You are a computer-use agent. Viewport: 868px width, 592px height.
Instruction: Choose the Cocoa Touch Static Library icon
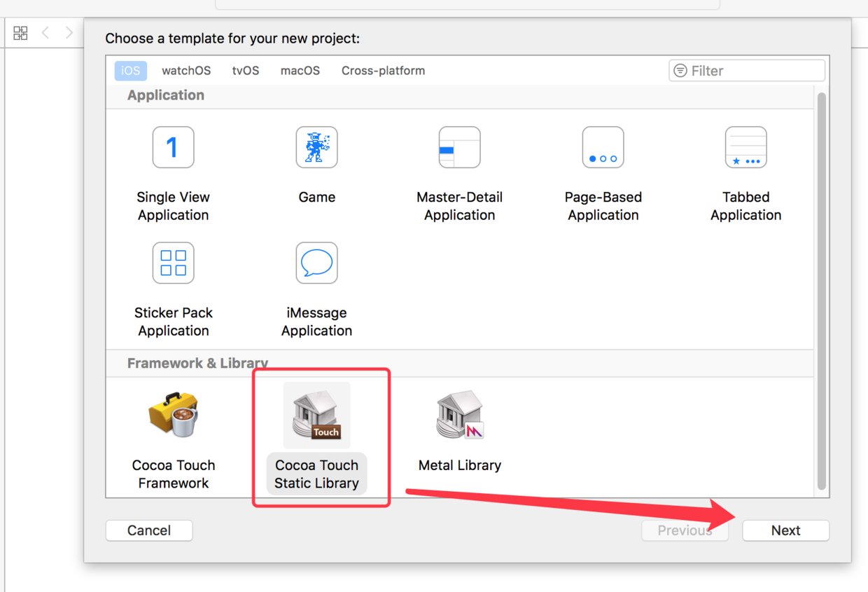click(316, 415)
